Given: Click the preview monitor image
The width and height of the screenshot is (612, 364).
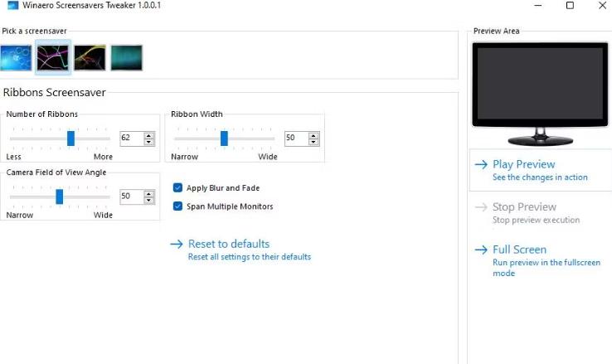Looking at the screenshot, I should click(540, 94).
